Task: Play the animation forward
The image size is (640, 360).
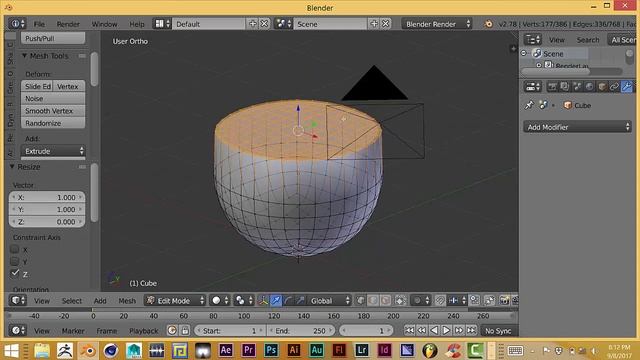Action: [x=446, y=330]
